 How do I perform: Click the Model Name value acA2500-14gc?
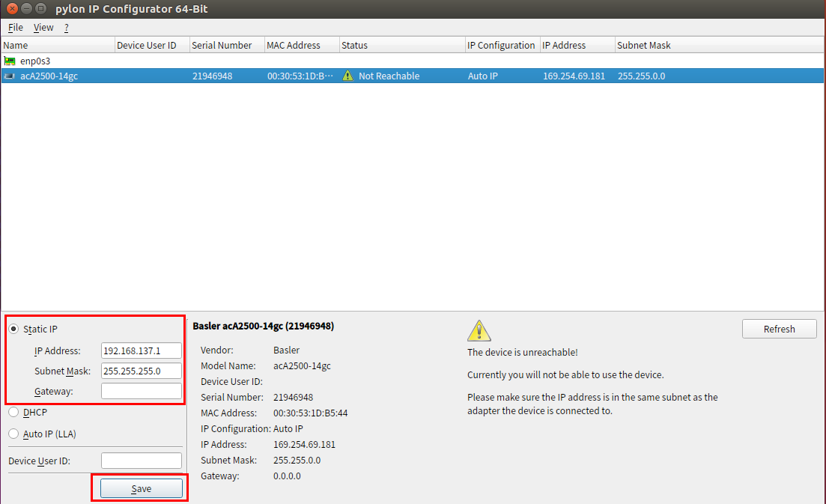point(302,366)
